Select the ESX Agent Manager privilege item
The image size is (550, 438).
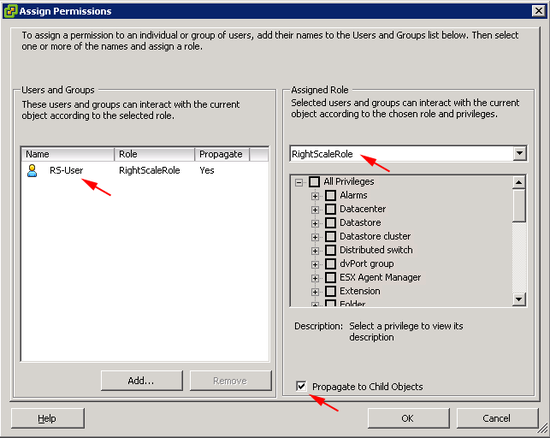[x=380, y=277]
